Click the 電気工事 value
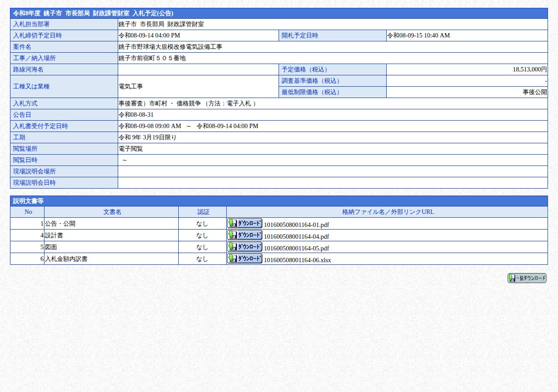This screenshot has height=392, width=558. (x=131, y=87)
